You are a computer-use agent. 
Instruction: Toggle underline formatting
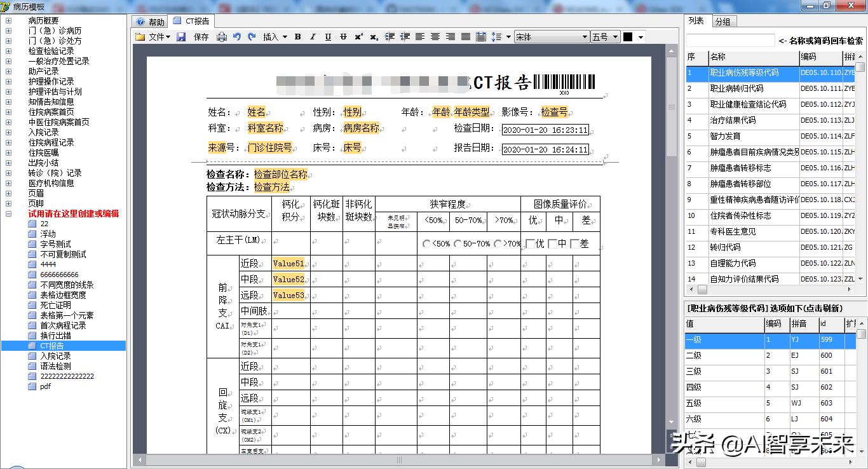point(328,37)
